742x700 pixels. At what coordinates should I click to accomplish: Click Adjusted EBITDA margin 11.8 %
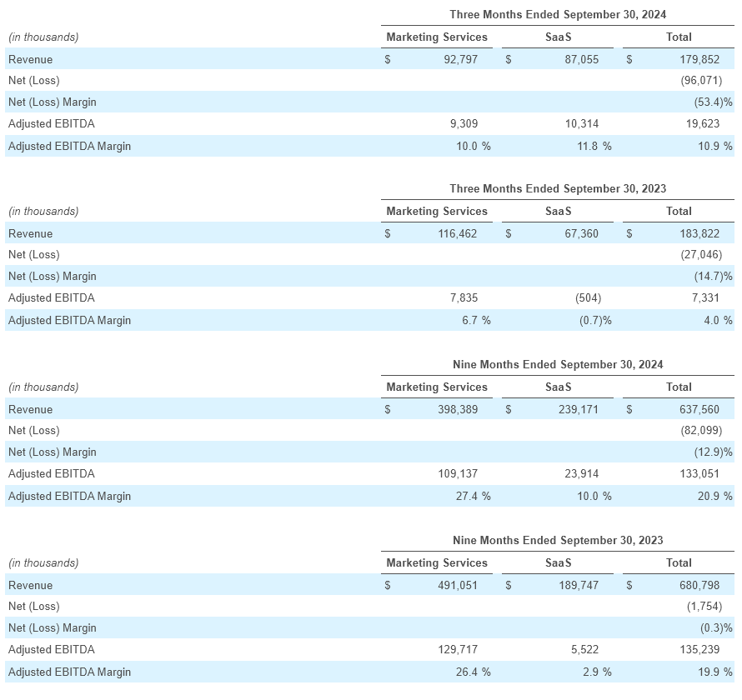click(594, 146)
